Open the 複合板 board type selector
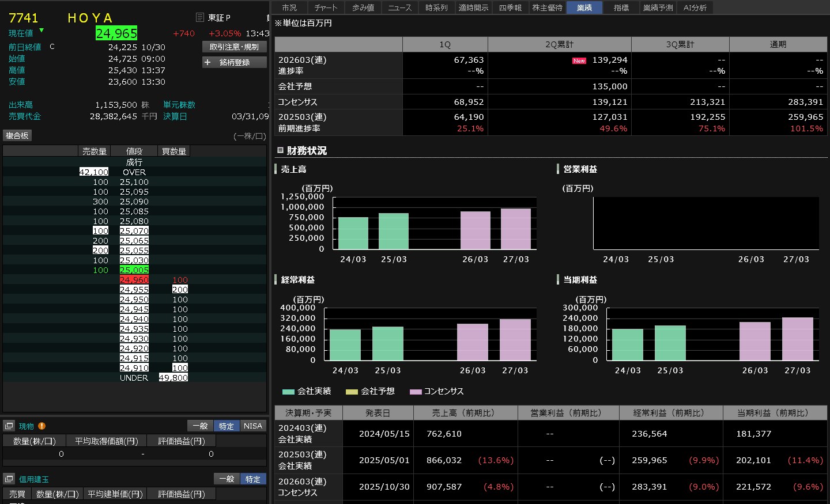830x504 pixels. tap(17, 135)
